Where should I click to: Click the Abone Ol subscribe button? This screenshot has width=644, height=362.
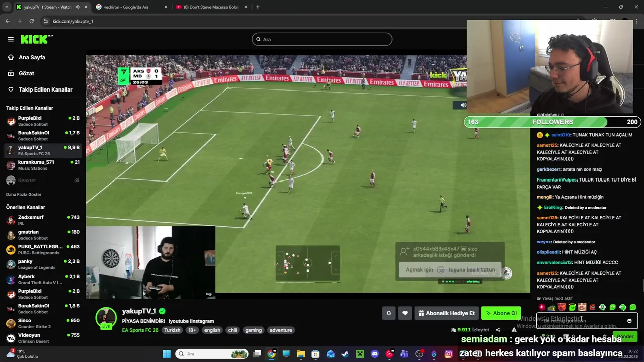(x=501, y=313)
